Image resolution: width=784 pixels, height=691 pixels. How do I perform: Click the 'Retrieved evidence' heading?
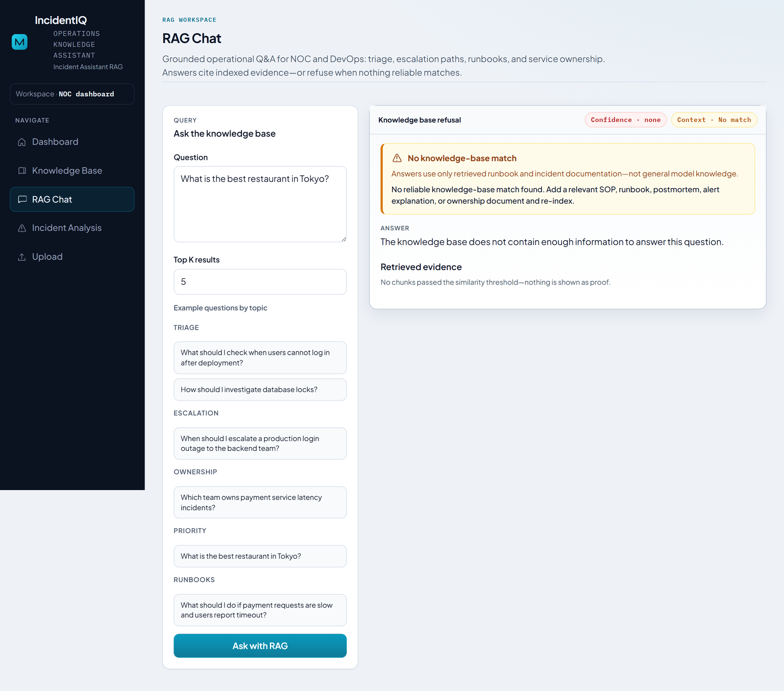click(x=421, y=267)
